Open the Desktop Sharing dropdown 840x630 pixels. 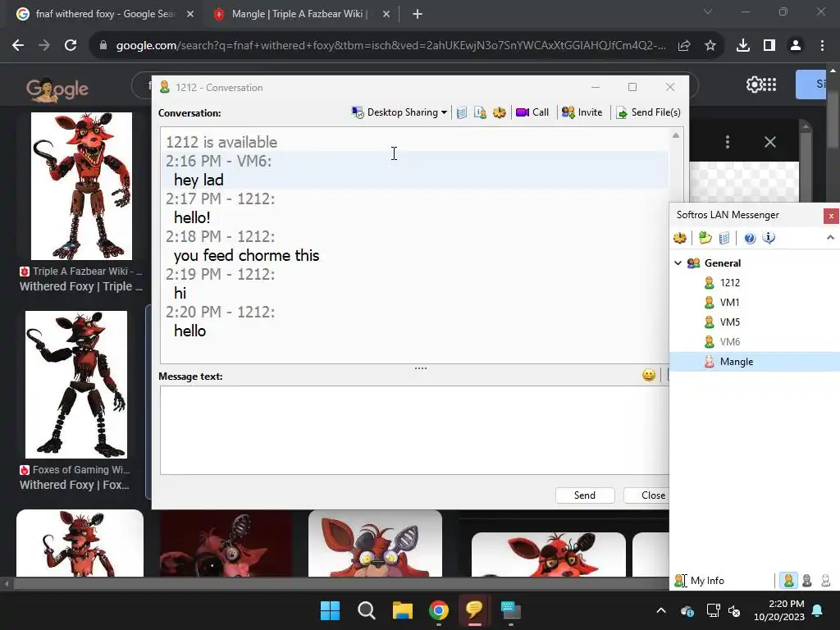(399, 112)
